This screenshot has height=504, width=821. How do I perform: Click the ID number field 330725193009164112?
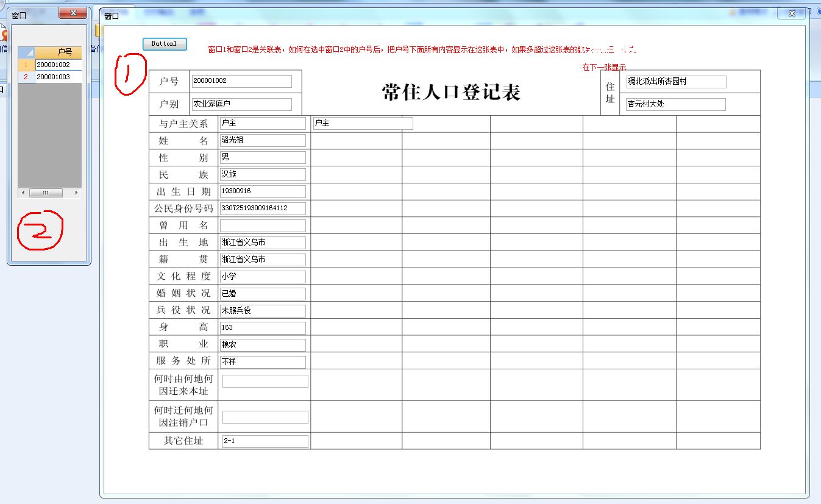pos(263,208)
